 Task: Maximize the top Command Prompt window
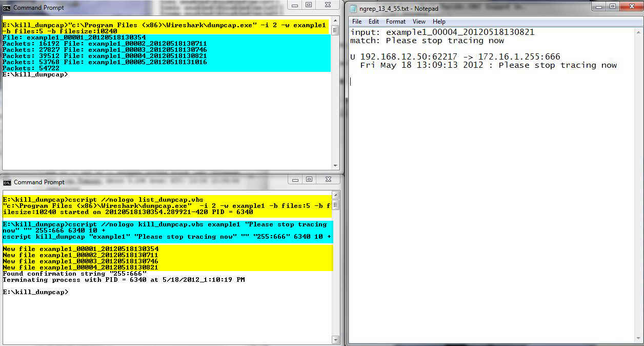[309, 5]
